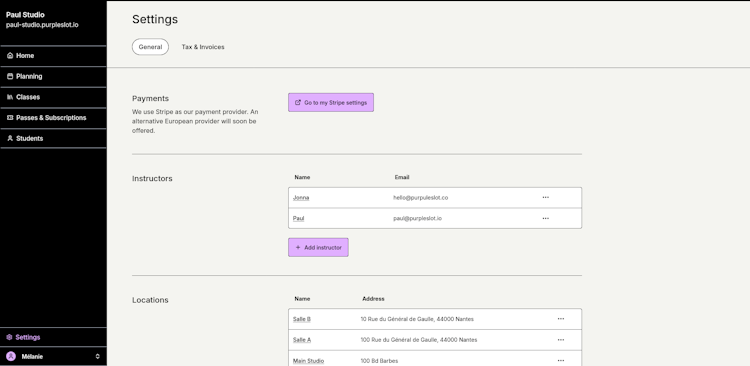The width and height of the screenshot is (750, 366).
Task: Click the Payments section heading
Action: coord(150,98)
